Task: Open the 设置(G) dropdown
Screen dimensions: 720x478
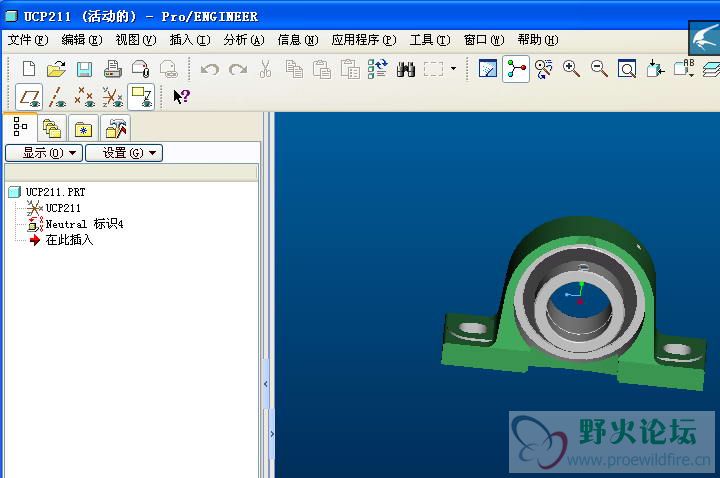Action: coord(124,153)
